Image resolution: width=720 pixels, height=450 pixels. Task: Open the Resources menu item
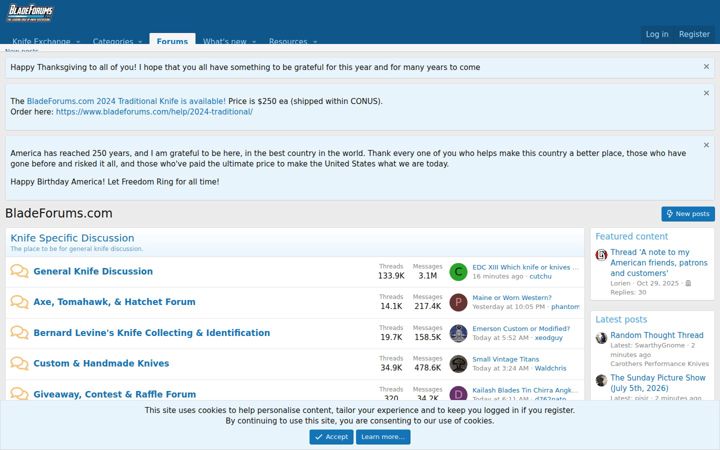pyautogui.click(x=288, y=41)
